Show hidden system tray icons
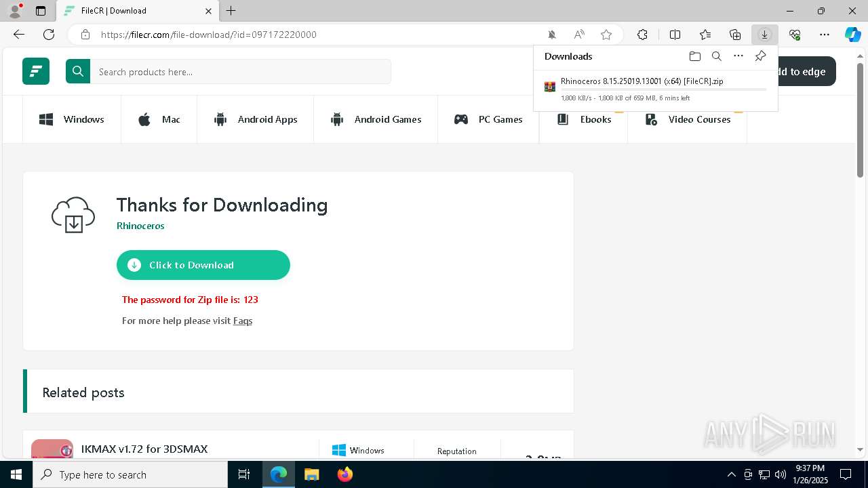 click(731, 474)
